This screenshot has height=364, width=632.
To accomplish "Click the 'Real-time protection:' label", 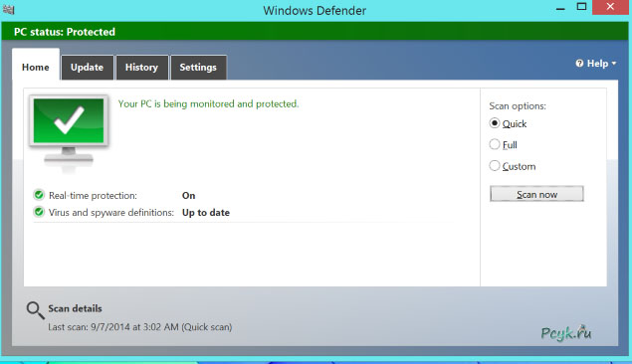I will coord(94,196).
